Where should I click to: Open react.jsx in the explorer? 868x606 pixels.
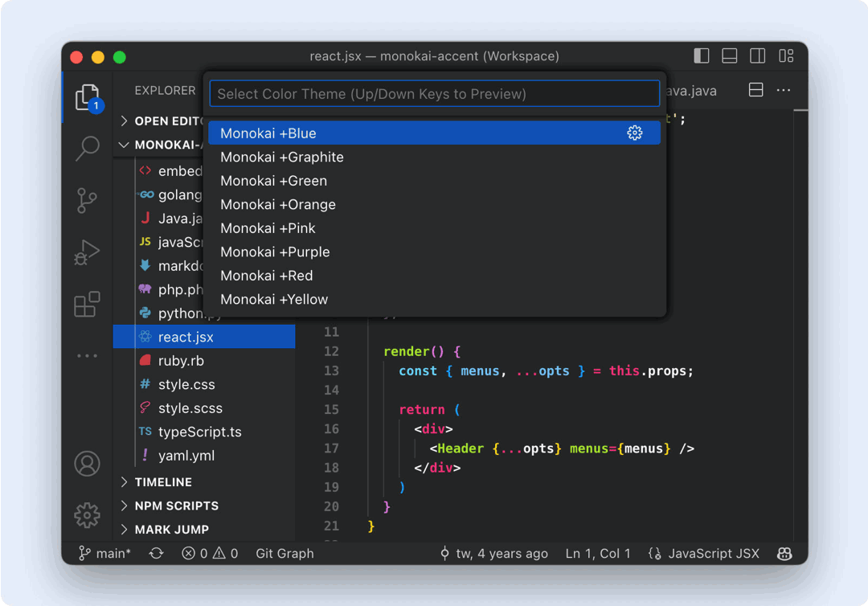tap(204, 337)
